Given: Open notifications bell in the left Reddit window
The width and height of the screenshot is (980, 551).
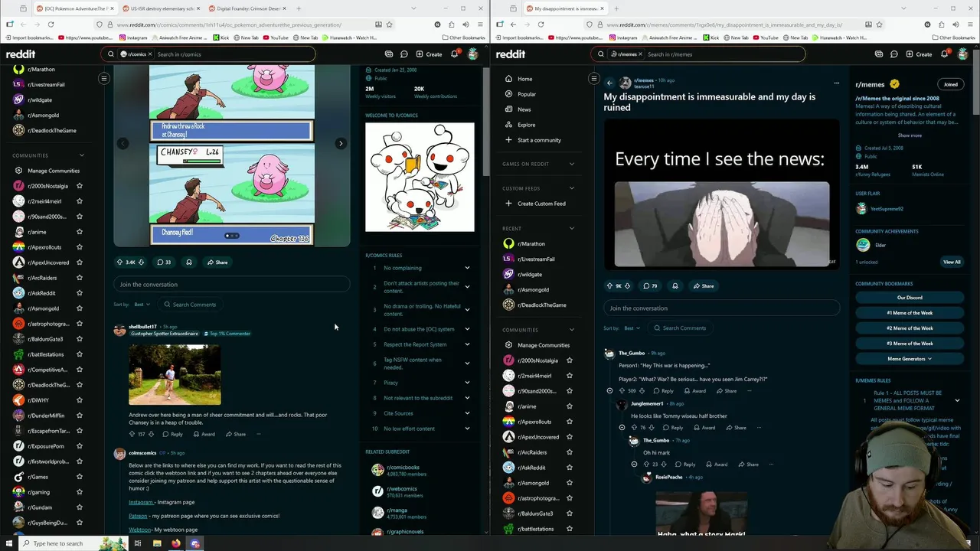Looking at the screenshot, I should [454, 54].
